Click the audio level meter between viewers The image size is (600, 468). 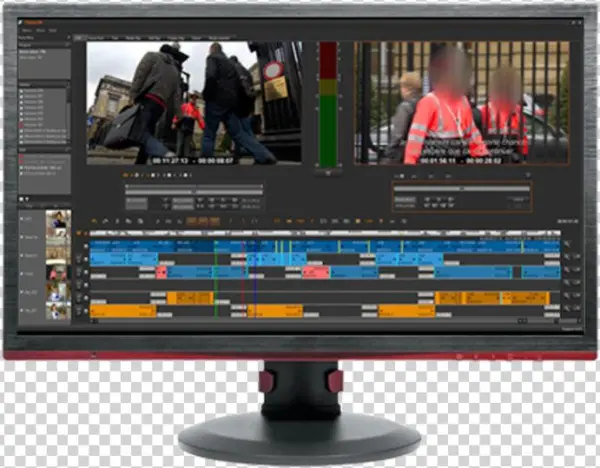click(328, 104)
